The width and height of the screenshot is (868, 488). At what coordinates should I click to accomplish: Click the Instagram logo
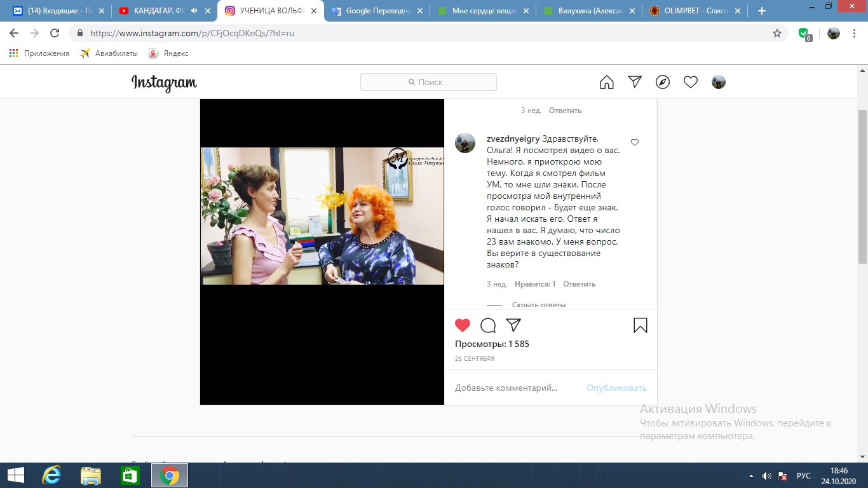click(x=164, y=83)
